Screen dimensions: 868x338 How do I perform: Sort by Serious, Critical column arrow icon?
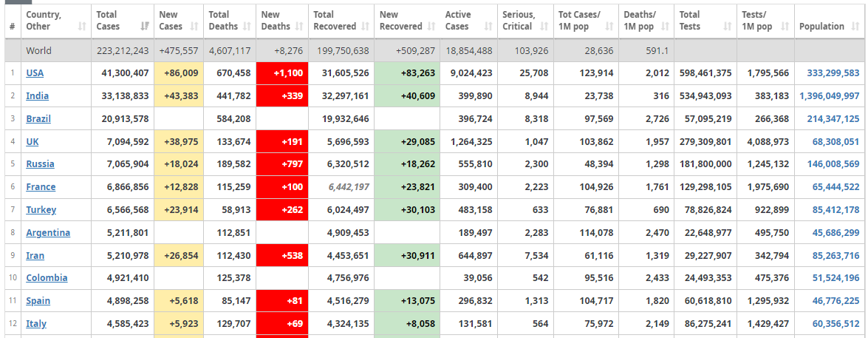(544, 26)
